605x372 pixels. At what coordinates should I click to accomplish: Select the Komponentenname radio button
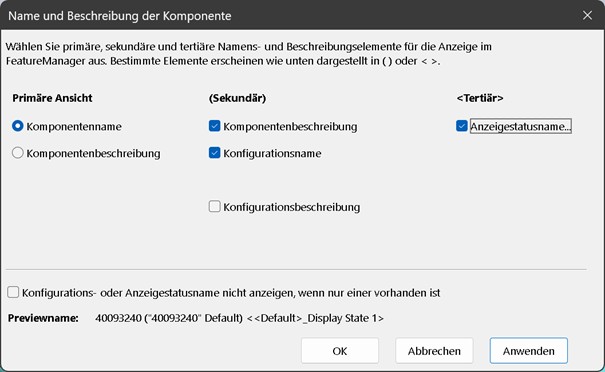tap(18, 126)
